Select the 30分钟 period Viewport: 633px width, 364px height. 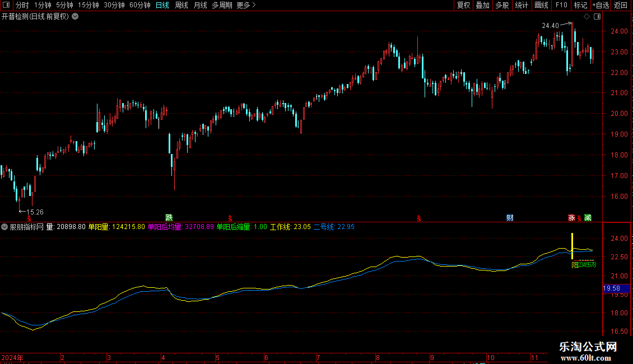coord(114,5)
